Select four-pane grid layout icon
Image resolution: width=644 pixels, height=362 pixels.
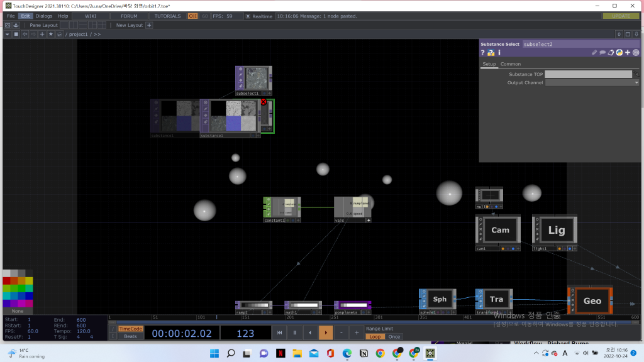point(102,25)
